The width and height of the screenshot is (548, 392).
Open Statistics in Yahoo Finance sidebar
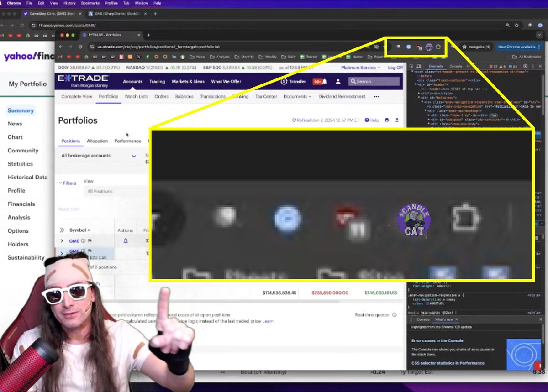pos(20,164)
